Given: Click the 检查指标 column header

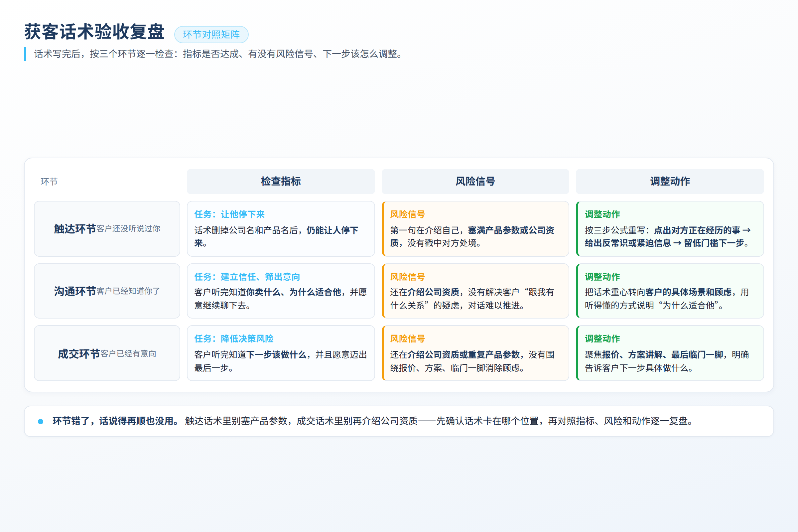Looking at the screenshot, I should tap(281, 181).
